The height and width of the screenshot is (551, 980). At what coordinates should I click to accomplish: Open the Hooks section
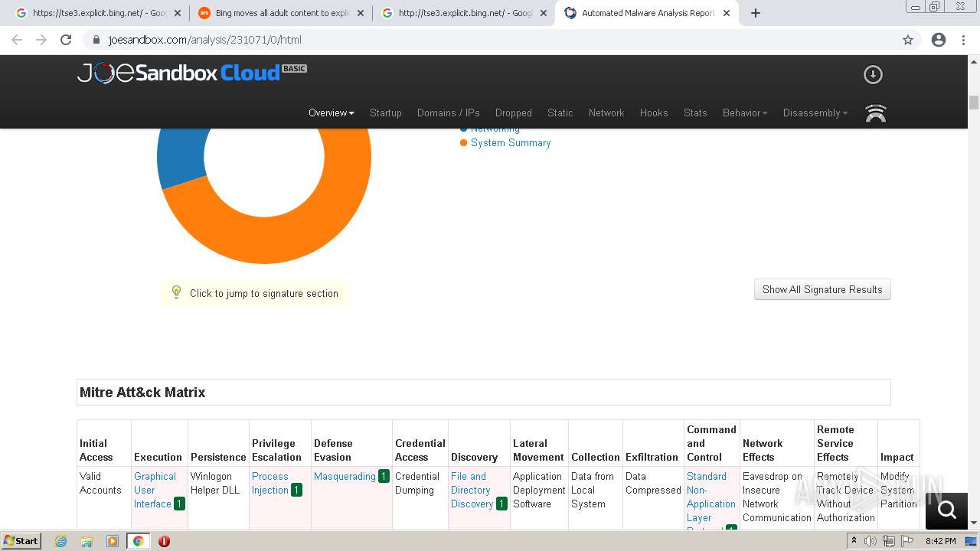point(654,112)
